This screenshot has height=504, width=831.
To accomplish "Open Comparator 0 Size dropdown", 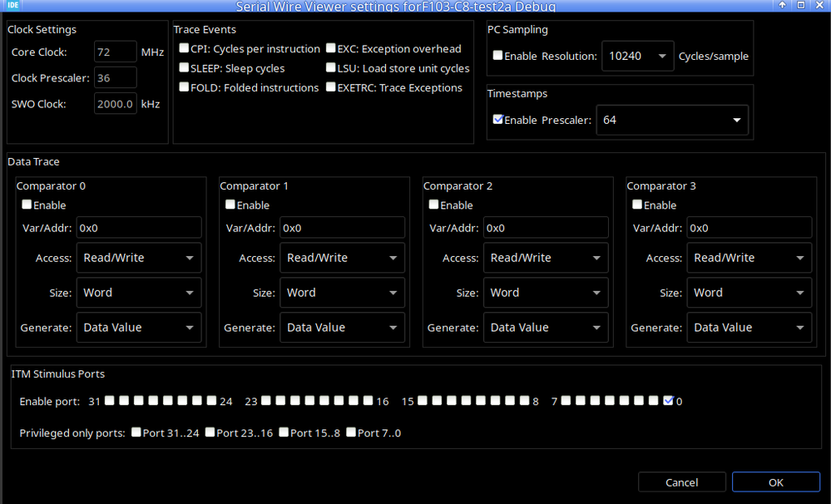I will click(x=139, y=293).
